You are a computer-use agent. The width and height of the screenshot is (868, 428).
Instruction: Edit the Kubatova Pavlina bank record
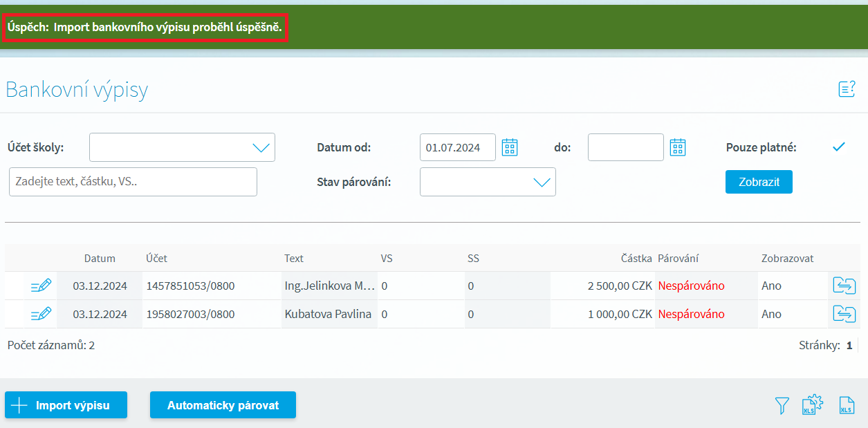[x=41, y=314]
